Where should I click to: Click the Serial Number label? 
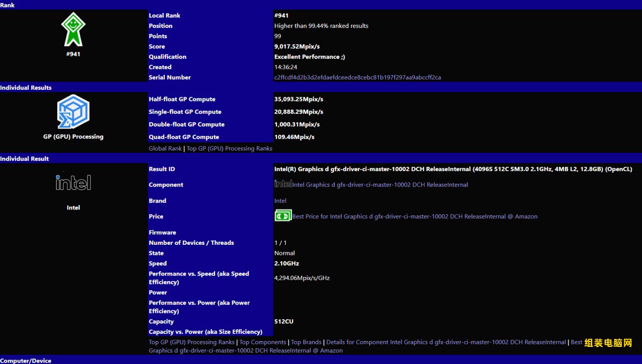(170, 78)
